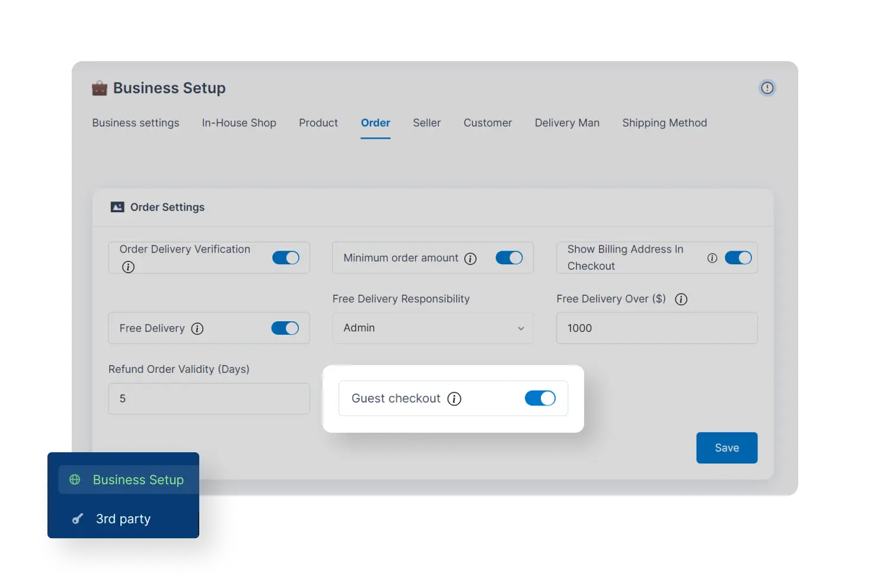The height and width of the screenshot is (588, 870).
Task: Click the Order Settings panel icon
Action: (x=117, y=207)
